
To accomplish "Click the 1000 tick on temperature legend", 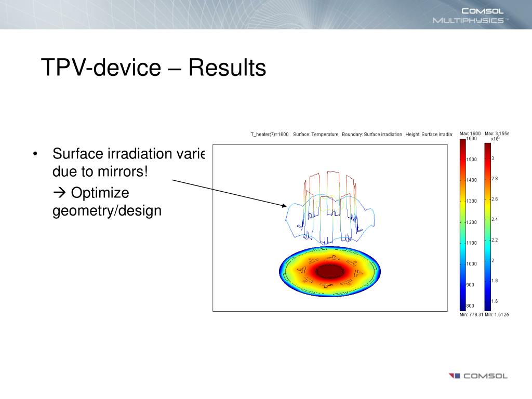I will (x=471, y=264).
